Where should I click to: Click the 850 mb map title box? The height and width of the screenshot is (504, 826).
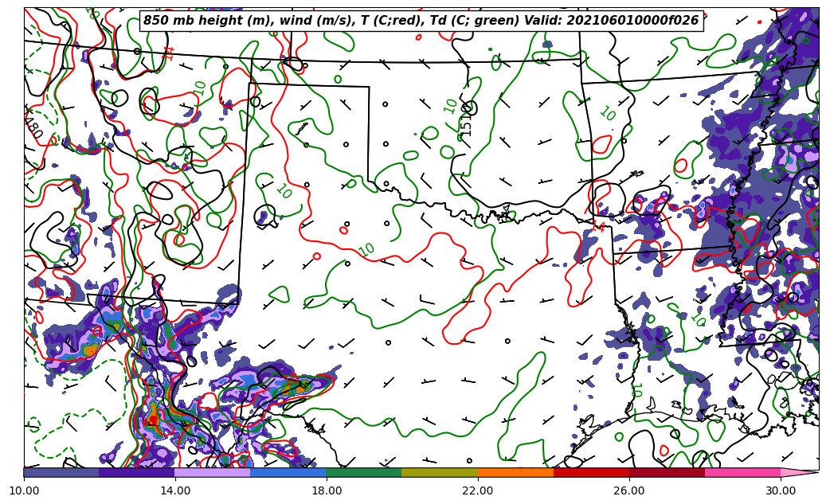(x=421, y=21)
